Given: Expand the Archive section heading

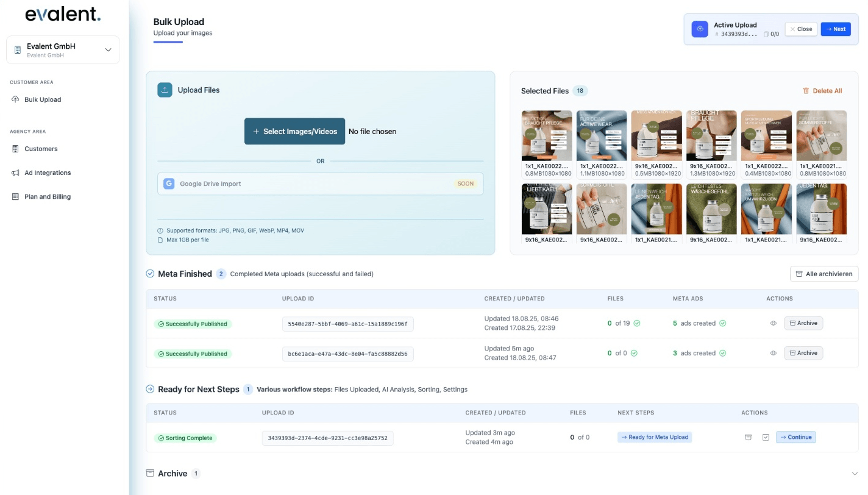Looking at the screenshot, I should pyautogui.click(x=173, y=474).
